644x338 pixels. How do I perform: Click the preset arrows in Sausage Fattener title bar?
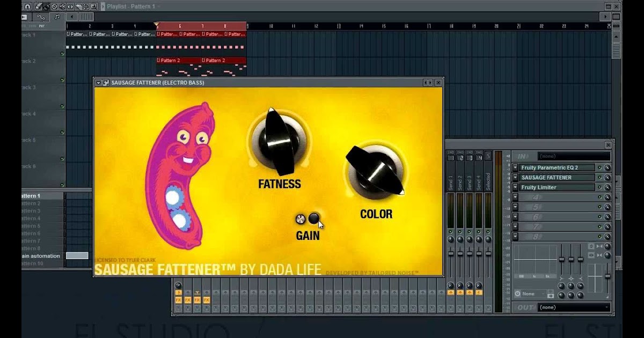(428, 83)
